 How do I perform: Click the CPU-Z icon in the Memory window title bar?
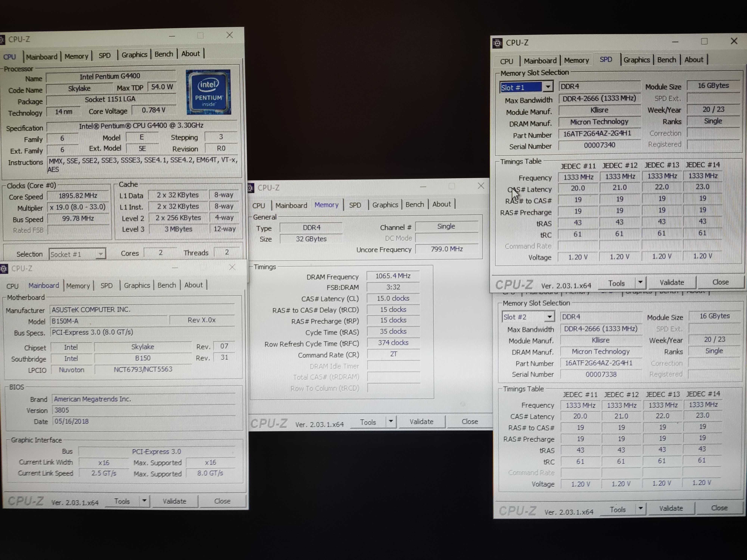(x=251, y=188)
